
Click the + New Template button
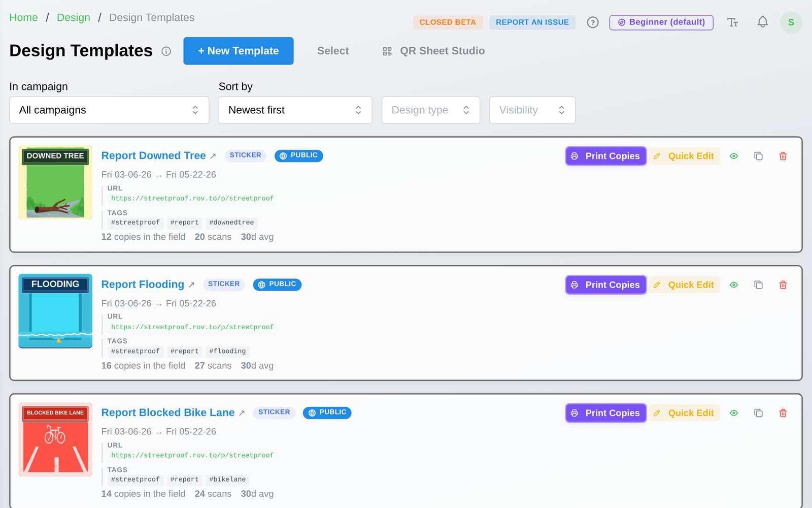point(239,51)
